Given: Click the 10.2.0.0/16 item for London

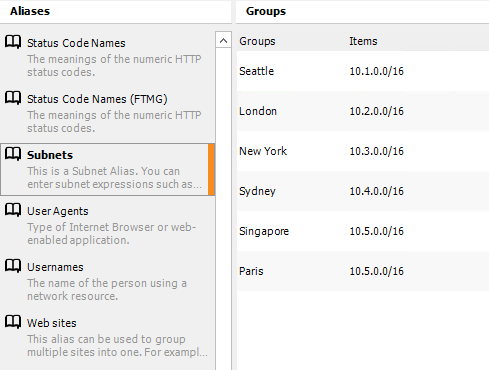Looking at the screenshot, I should tap(377, 111).
